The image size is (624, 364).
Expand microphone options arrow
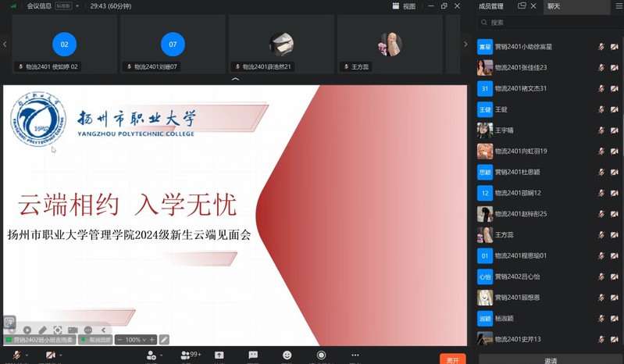pyautogui.click(x=27, y=355)
